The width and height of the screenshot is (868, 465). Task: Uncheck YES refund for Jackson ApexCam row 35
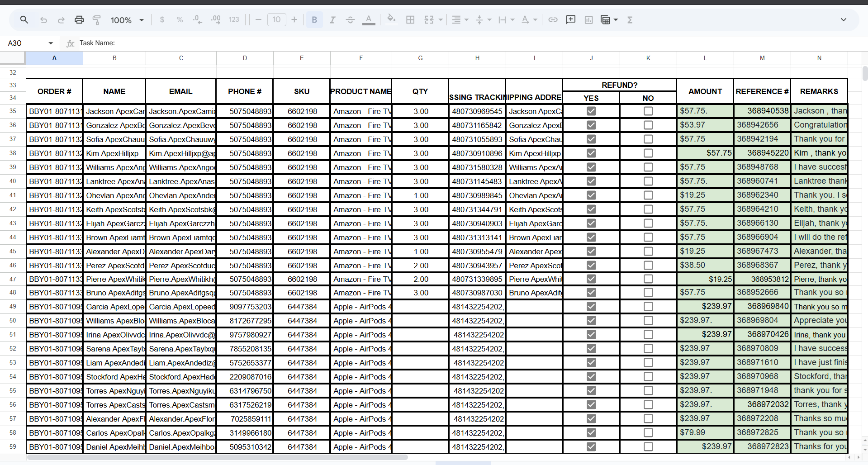(591, 111)
